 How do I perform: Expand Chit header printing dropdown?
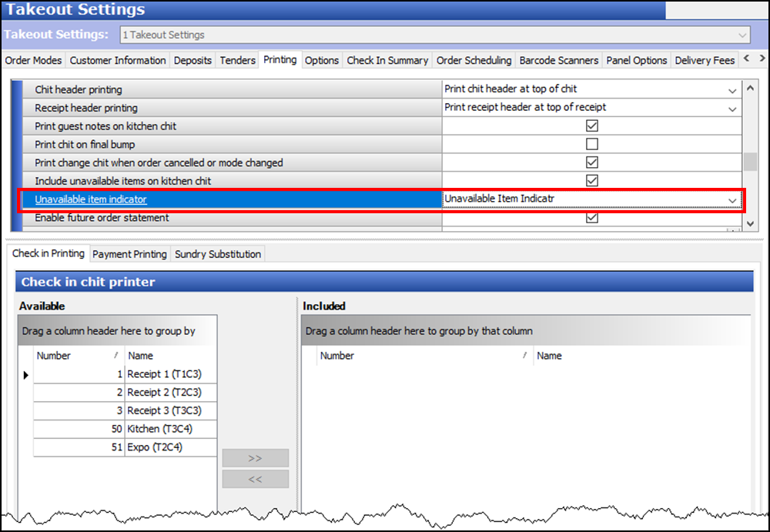coord(732,90)
